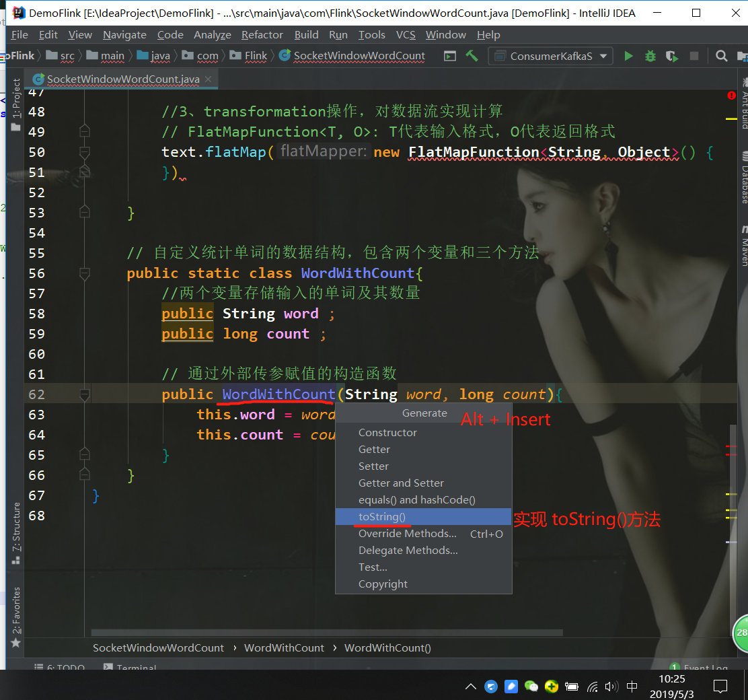Select Getter and Setter in Generate menu
Viewport: 748px width, 700px height.
401,483
